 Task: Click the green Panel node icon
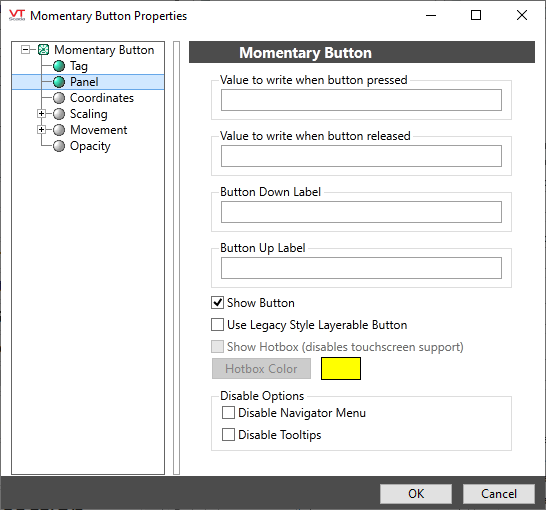59,82
